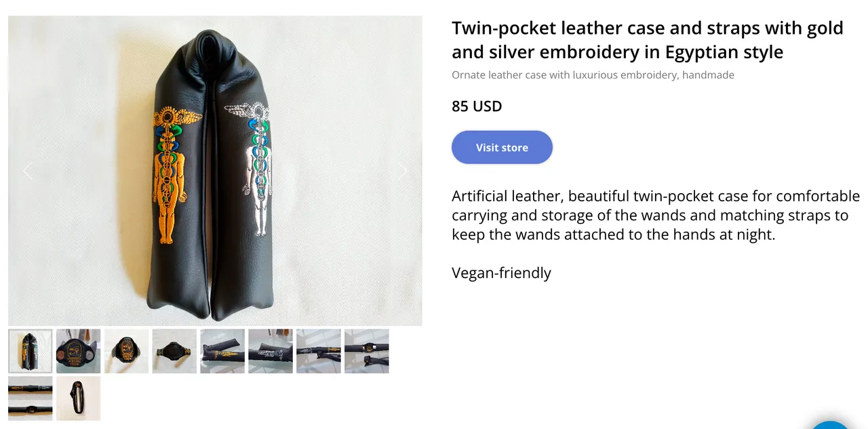The width and height of the screenshot is (868, 429).
Task: Show fifth thumbnail with gold embroidery side
Action: click(x=222, y=351)
